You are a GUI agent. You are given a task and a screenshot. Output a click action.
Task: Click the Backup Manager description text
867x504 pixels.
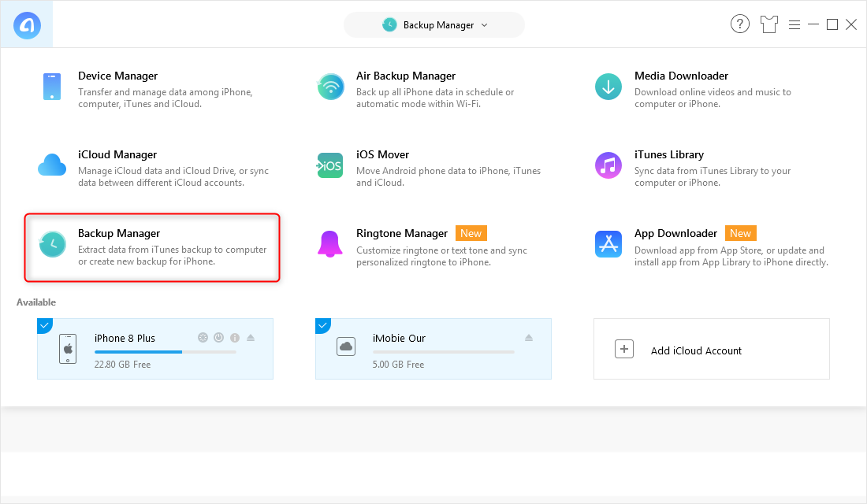173,256
